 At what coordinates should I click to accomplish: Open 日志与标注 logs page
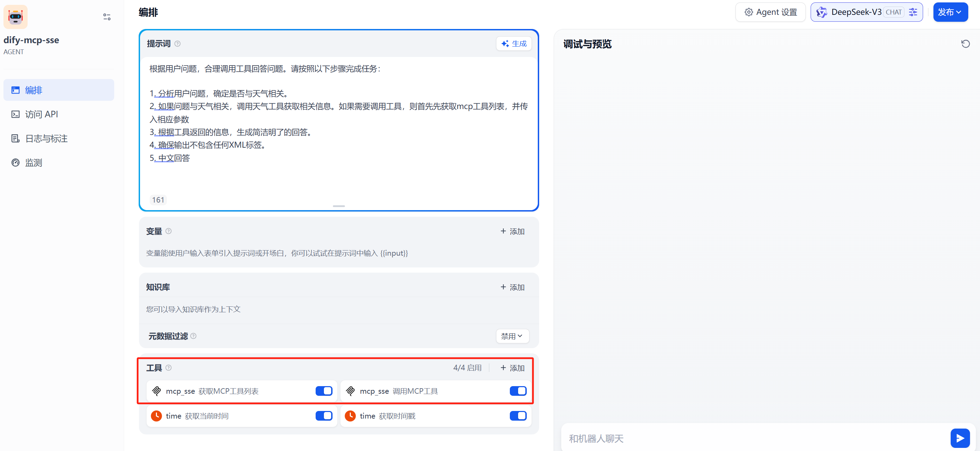pos(59,138)
